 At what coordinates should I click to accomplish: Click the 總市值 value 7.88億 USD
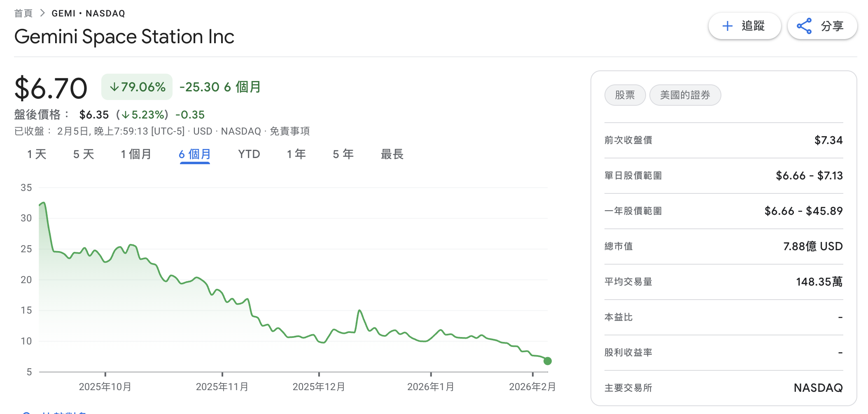pyautogui.click(x=813, y=247)
